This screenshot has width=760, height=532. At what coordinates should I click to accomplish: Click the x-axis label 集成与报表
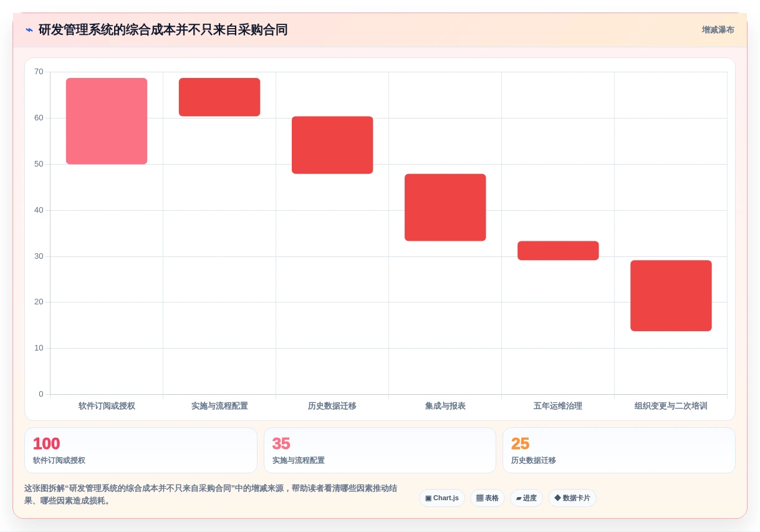pos(445,406)
